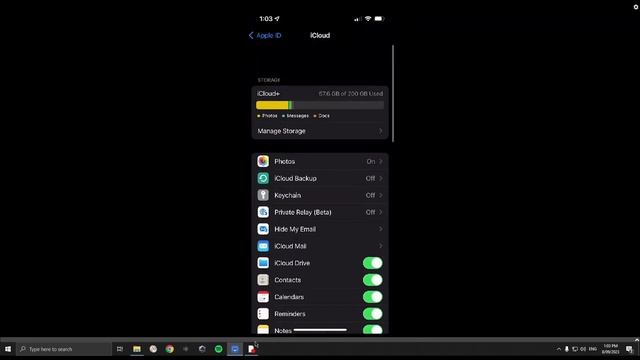Click the phone scrollbar indicator
This screenshot has width=640, height=360.
pos(393,93)
